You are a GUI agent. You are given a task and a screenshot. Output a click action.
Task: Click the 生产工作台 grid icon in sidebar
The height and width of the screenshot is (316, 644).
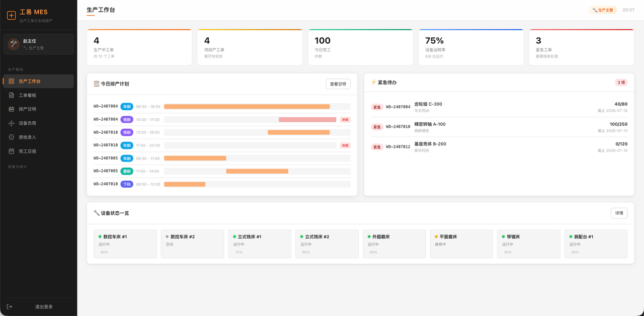coord(12,81)
